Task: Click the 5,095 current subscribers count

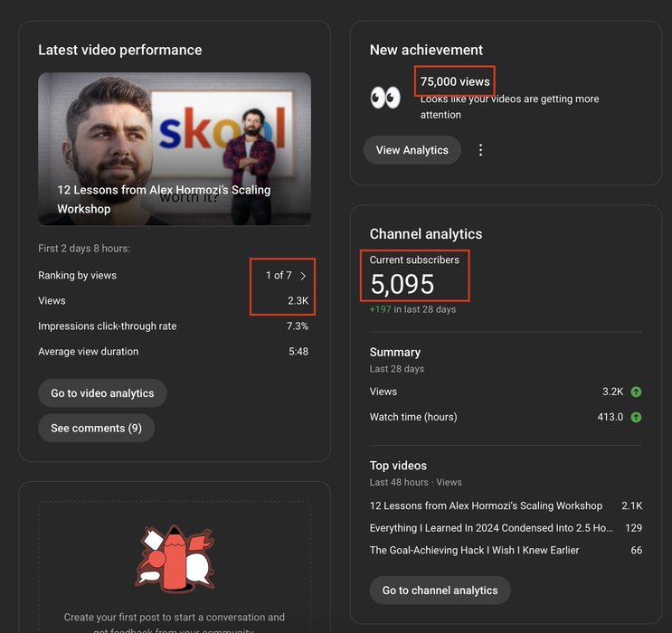Action: tap(402, 284)
